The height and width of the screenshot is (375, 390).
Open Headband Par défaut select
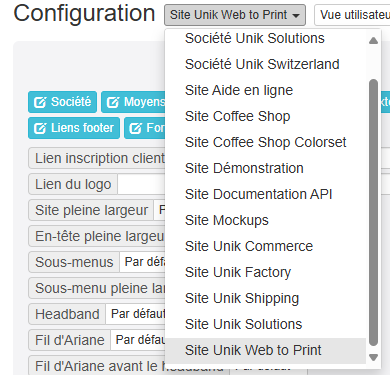click(x=136, y=314)
